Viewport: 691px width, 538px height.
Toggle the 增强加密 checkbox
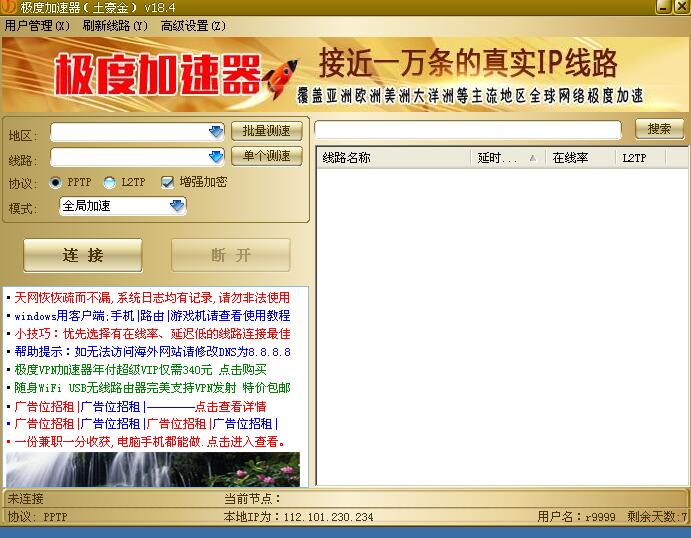point(167,182)
